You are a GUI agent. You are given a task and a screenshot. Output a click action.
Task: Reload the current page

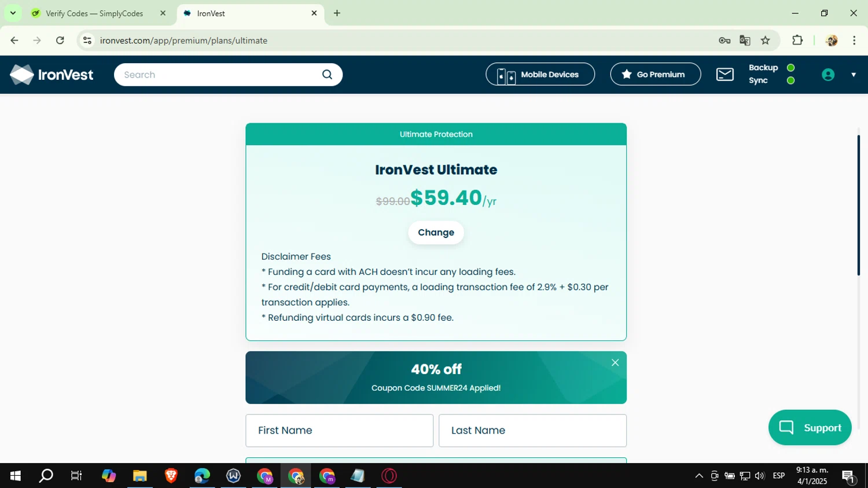coord(60,41)
